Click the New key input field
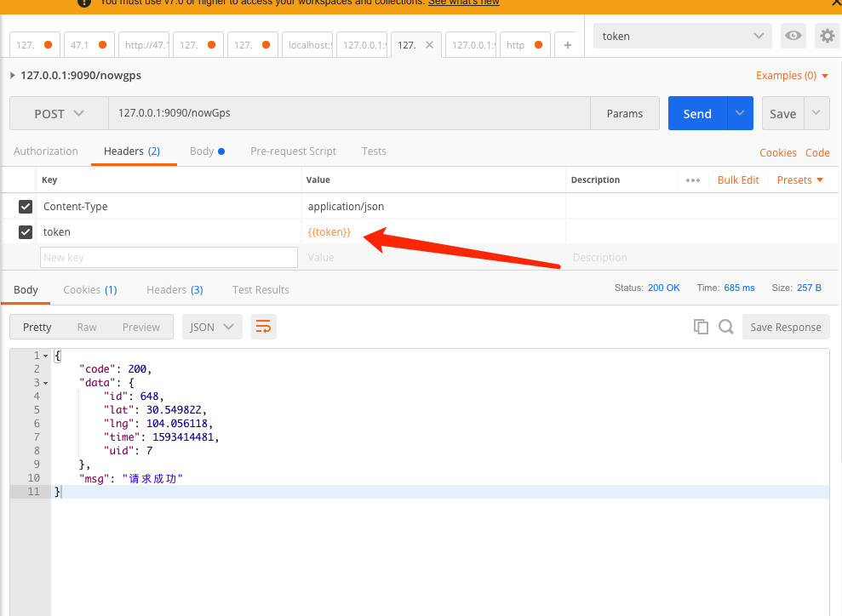Viewport: 842px width, 616px height. click(168, 256)
